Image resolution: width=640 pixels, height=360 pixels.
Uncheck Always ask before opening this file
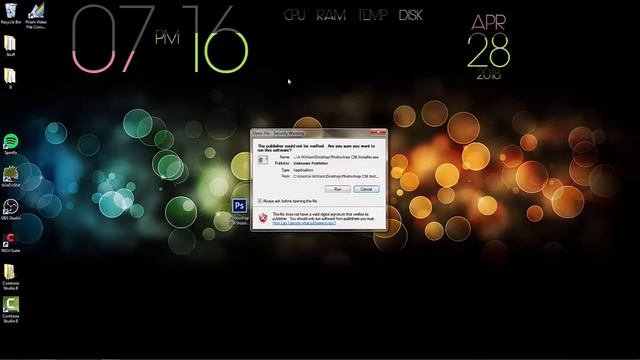pyautogui.click(x=260, y=201)
